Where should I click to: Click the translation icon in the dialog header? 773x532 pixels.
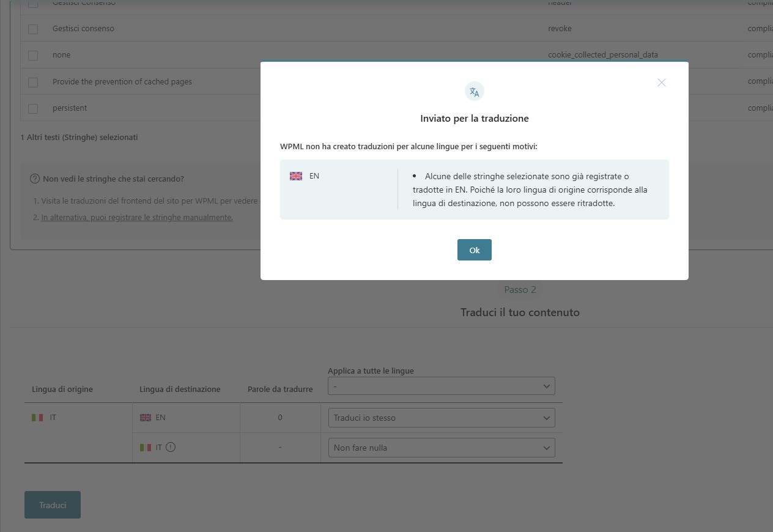pos(474,92)
